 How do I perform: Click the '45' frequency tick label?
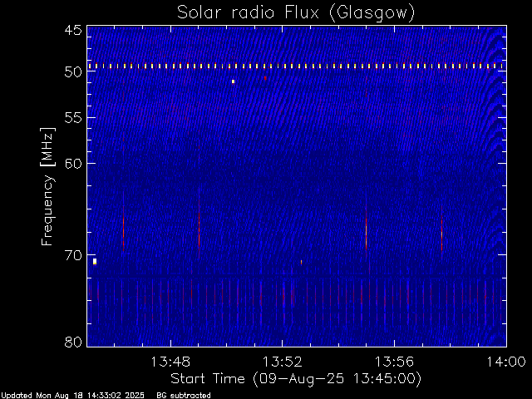pyautogui.click(x=73, y=30)
